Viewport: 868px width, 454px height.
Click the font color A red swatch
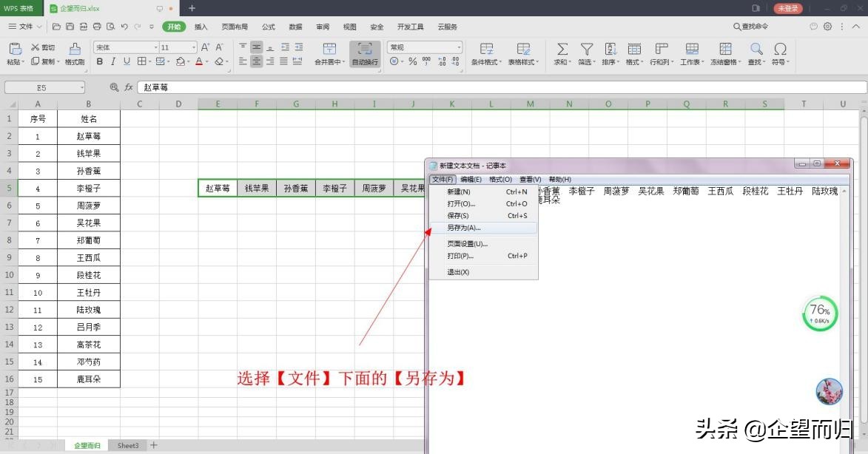click(199, 61)
